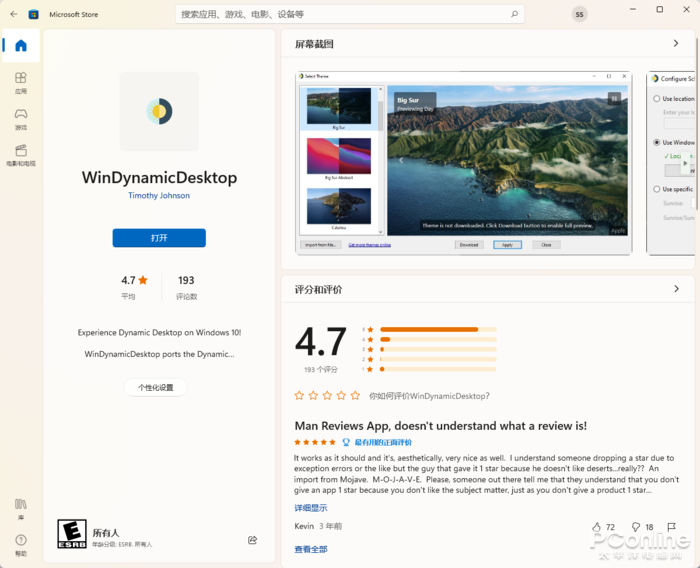700x568 pixels.
Task: Open the Gaming (游戏) section in sidebar
Action: pyautogui.click(x=20, y=118)
